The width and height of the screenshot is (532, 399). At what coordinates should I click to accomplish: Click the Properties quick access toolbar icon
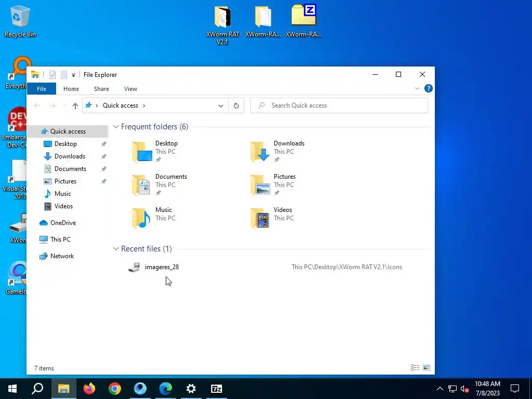[52, 75]
